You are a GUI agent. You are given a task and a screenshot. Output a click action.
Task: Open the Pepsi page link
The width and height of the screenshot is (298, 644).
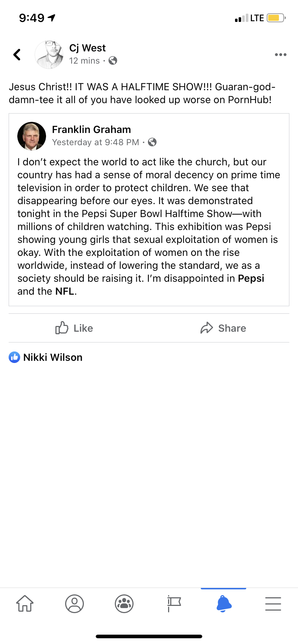tap(251, 279)
